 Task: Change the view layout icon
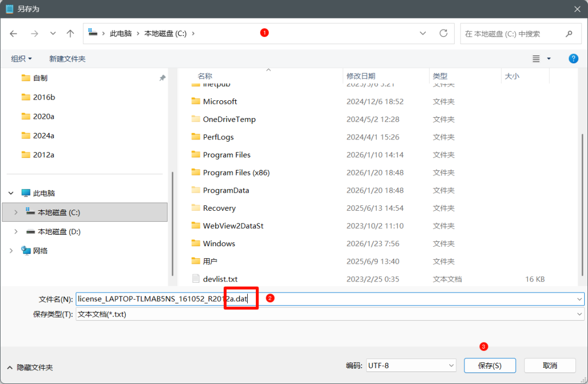coord(536,59)
